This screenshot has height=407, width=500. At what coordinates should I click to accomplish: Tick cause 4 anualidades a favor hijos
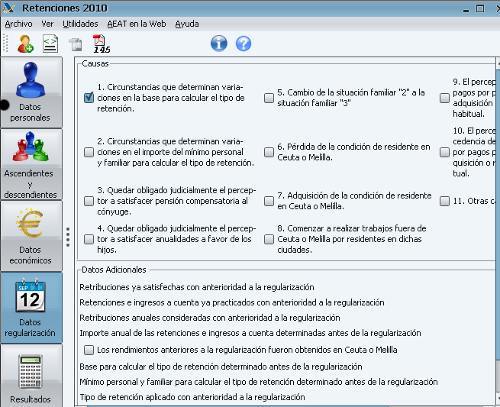point(89,239)
